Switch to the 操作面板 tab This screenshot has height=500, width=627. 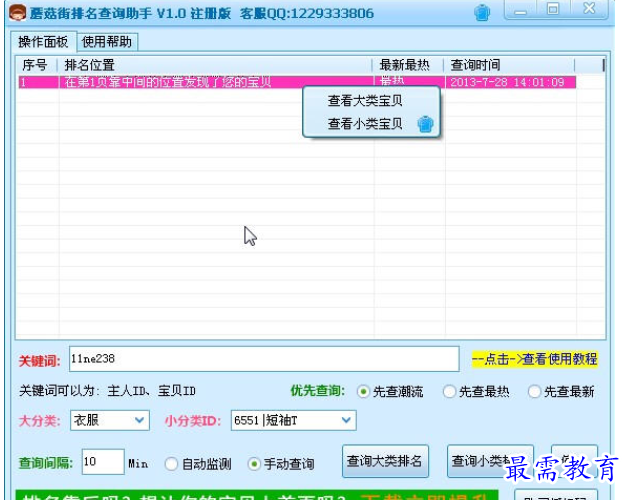43,42
